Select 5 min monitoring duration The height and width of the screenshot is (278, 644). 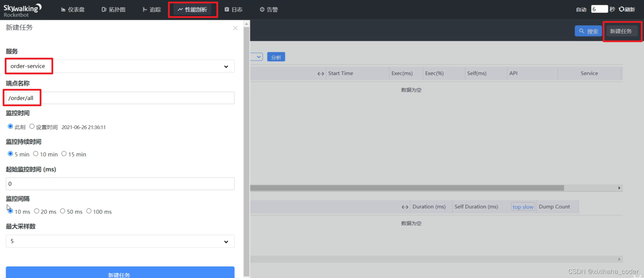click(x=10, y=154)
